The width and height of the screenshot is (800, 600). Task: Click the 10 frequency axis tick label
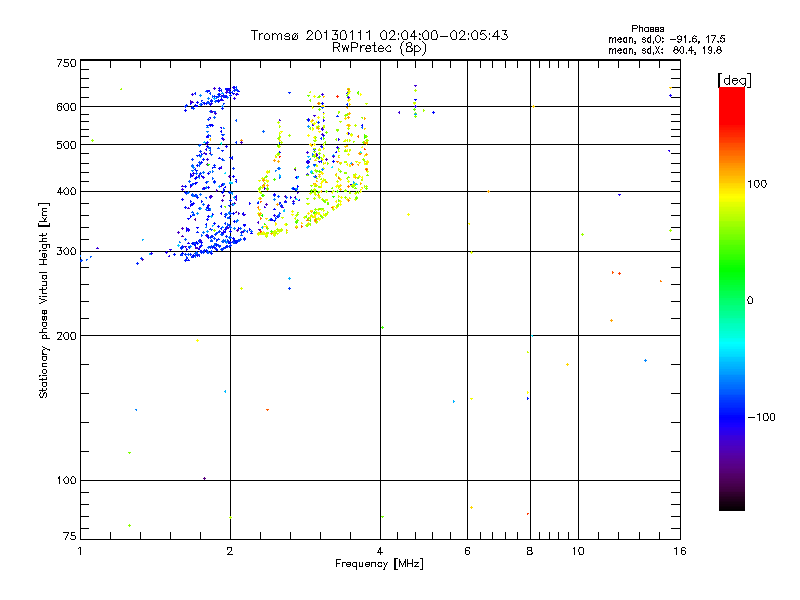pos(578,551)
